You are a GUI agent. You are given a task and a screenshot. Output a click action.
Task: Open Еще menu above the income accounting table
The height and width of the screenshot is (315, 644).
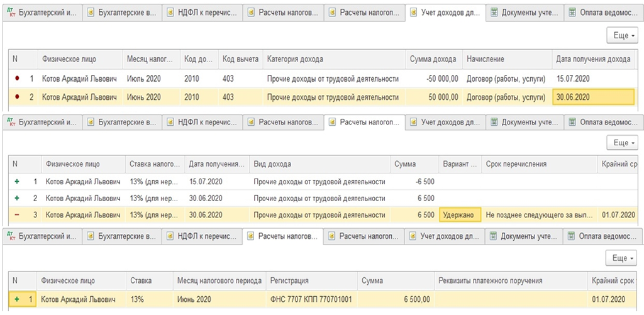coord(625,36)
